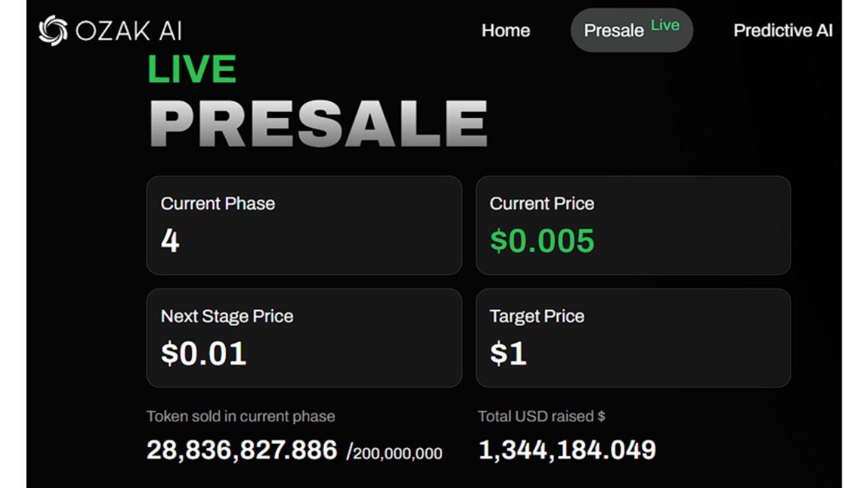Select the Target Price card
The width and height of the screenshot is (868, 488).
pos(633,338)
